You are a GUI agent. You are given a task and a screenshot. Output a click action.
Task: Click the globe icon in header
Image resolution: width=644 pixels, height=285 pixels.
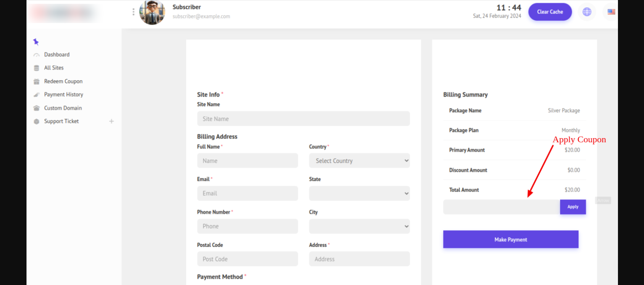[x=587, y=12]
